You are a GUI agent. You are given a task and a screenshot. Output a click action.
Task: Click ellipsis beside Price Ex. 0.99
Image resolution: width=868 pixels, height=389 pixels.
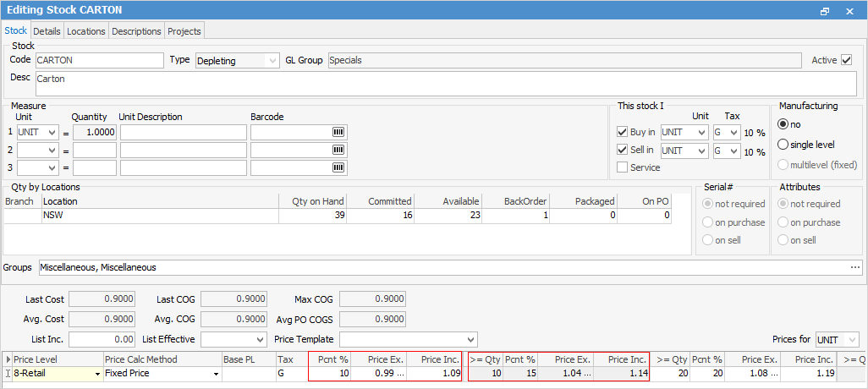[x=400, y=374]
